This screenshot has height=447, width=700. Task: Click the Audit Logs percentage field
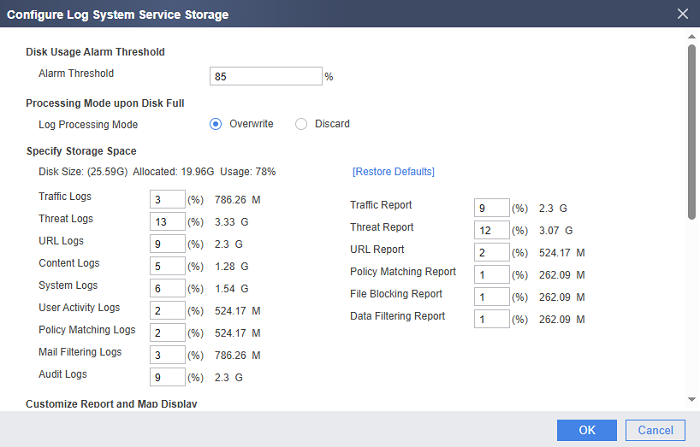167,377
